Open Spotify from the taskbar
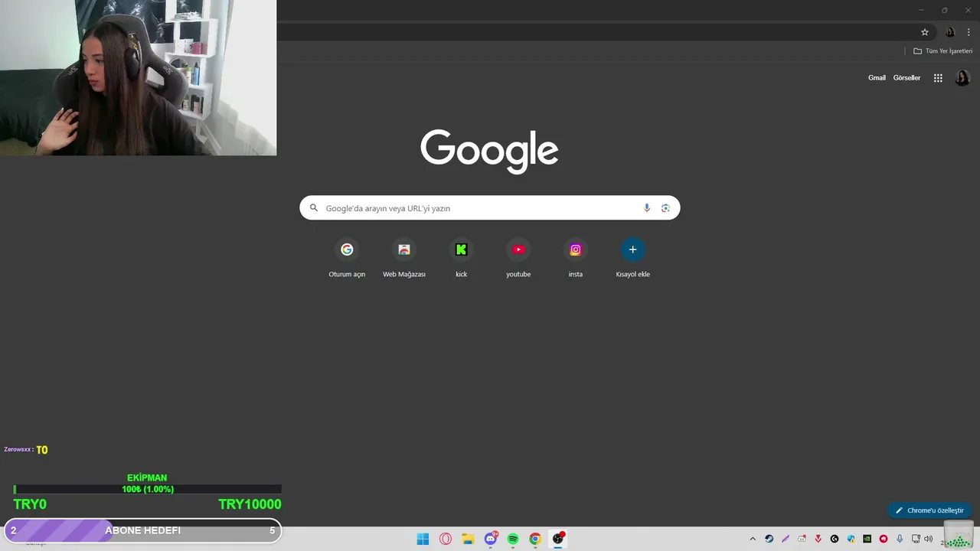980x551 pixels. click(x=513, y=539)
